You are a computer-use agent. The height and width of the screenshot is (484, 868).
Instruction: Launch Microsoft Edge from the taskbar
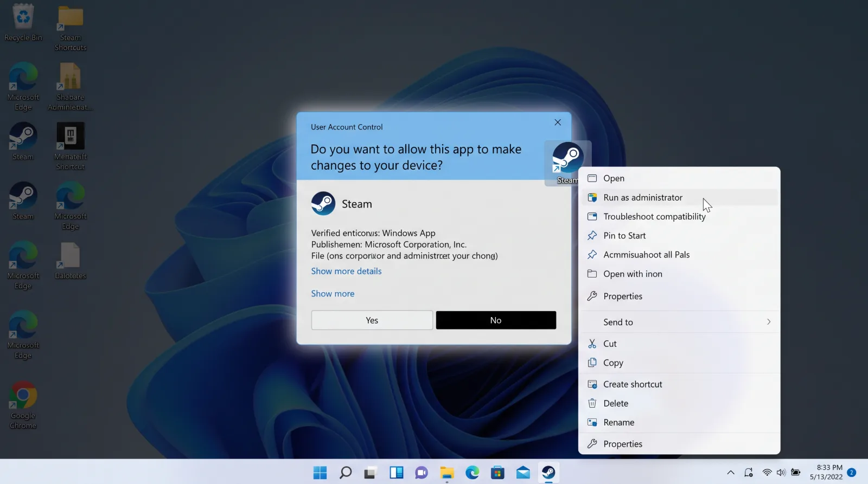point(472,473)
